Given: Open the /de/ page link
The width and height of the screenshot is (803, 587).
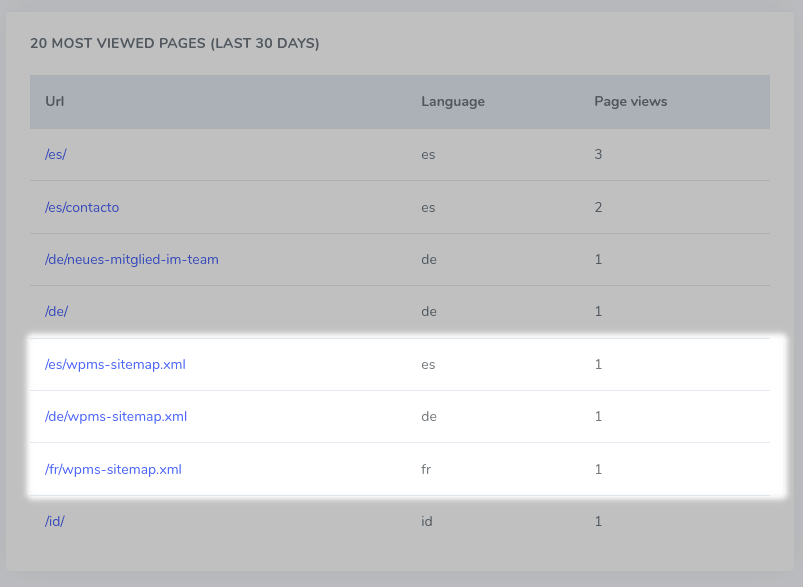Looking at the screenshot, I should coord(57,311).
